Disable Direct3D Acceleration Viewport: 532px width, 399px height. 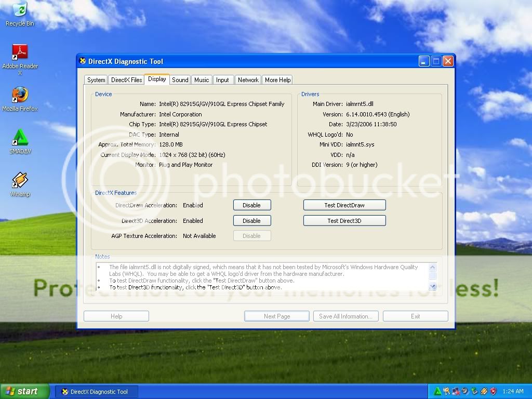click(252, 220)
